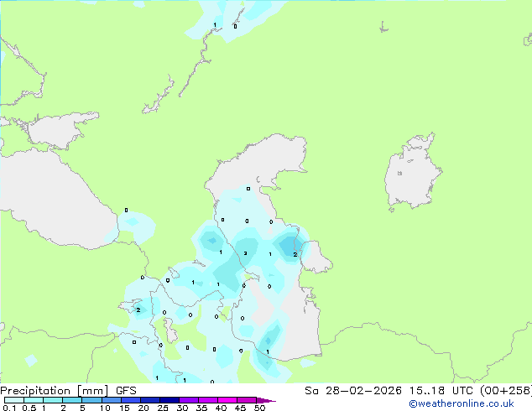Image resolution: width=532 pixels, height=411 pixels.
Task: Click the 1–2 mm legend color swatch
Action: click(x=53, y=400)
